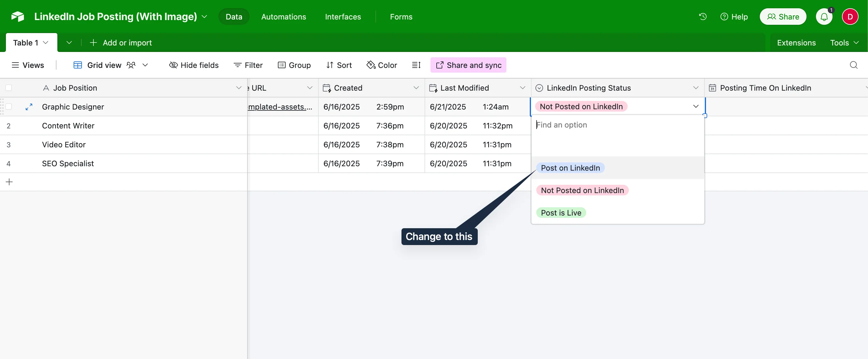
Task: Switch to the Automations tab
Action: pos(284,17)
